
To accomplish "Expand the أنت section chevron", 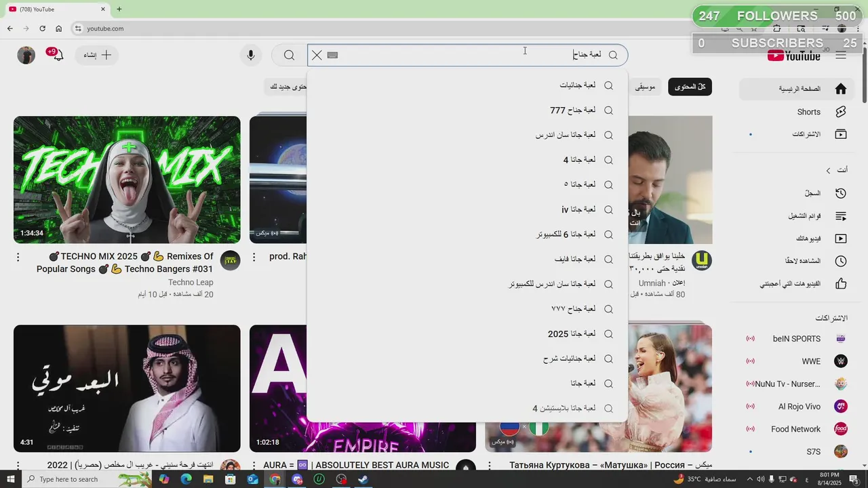I will pos(828,170).
